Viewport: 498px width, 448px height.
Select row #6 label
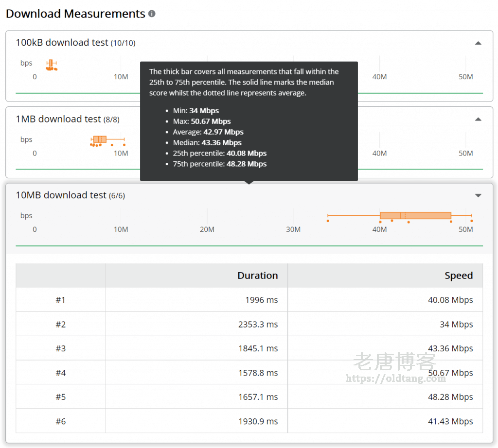point(61,421)
